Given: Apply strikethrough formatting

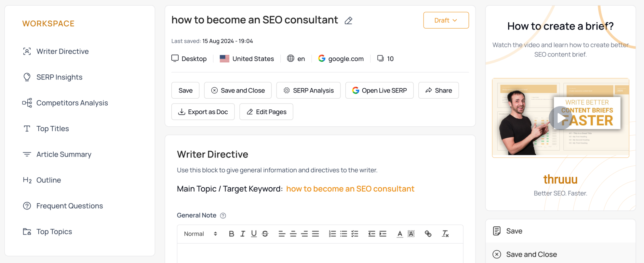Looking at the screenshot, I should (265, 233).
